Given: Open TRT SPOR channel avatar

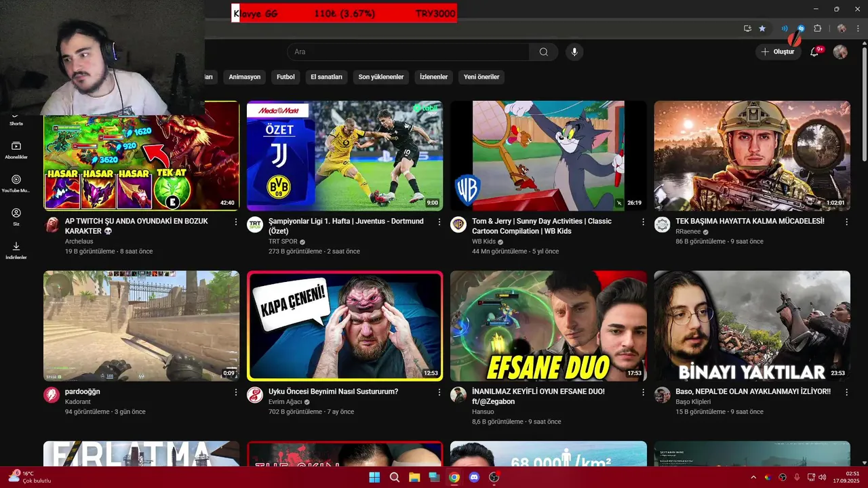Looking at the screenshot, I should pos(255,225).
